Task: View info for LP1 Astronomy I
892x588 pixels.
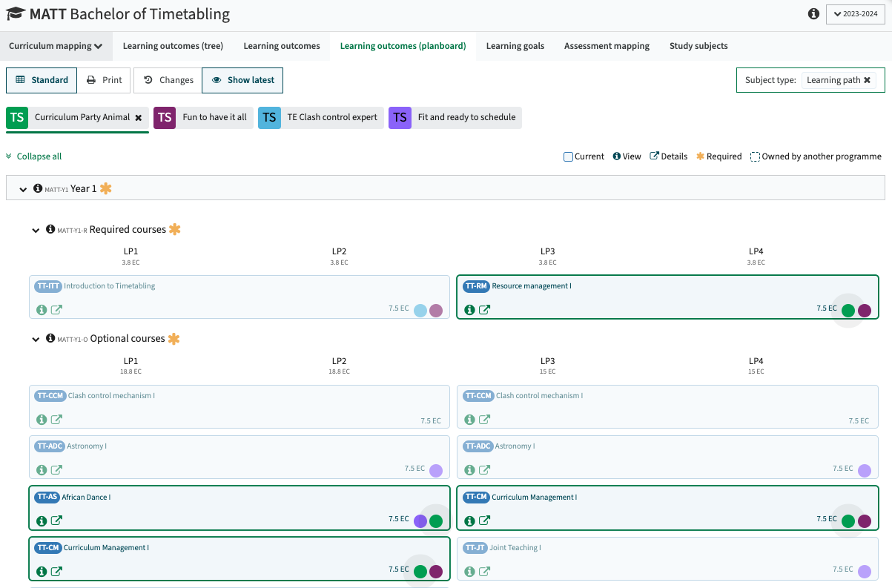Action: 42,470
